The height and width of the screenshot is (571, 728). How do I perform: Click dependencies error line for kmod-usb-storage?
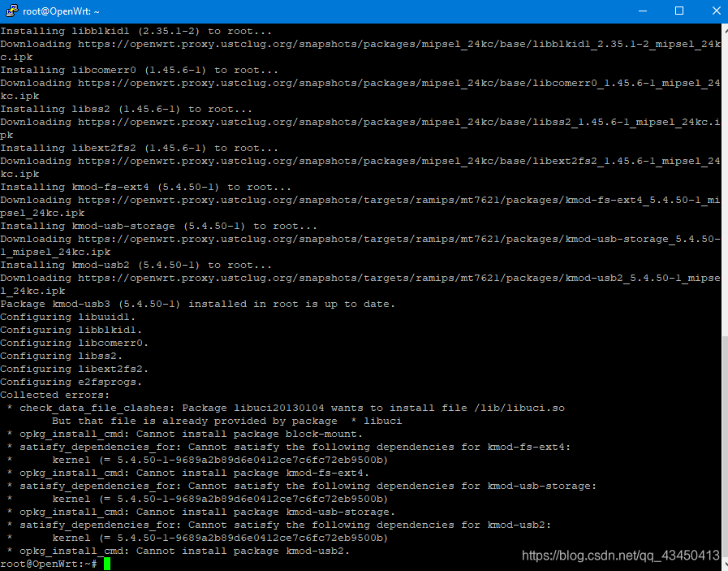tap(302, 486)
